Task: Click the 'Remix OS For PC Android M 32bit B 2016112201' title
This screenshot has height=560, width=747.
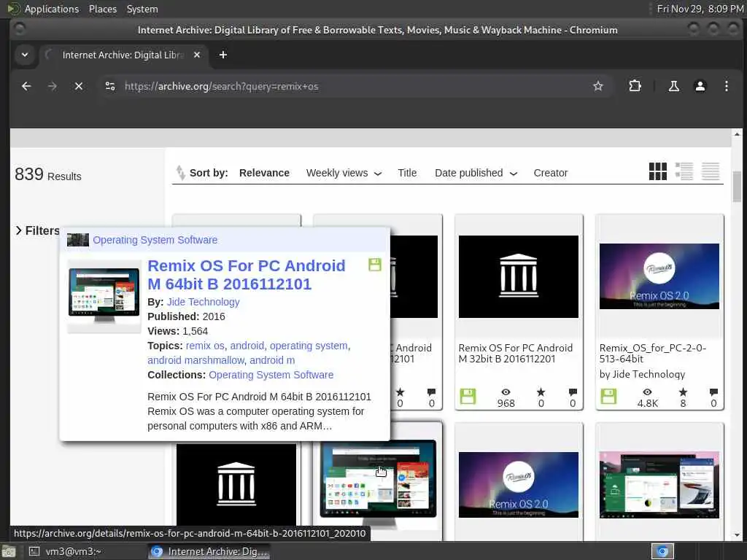Action: point(516,354)
